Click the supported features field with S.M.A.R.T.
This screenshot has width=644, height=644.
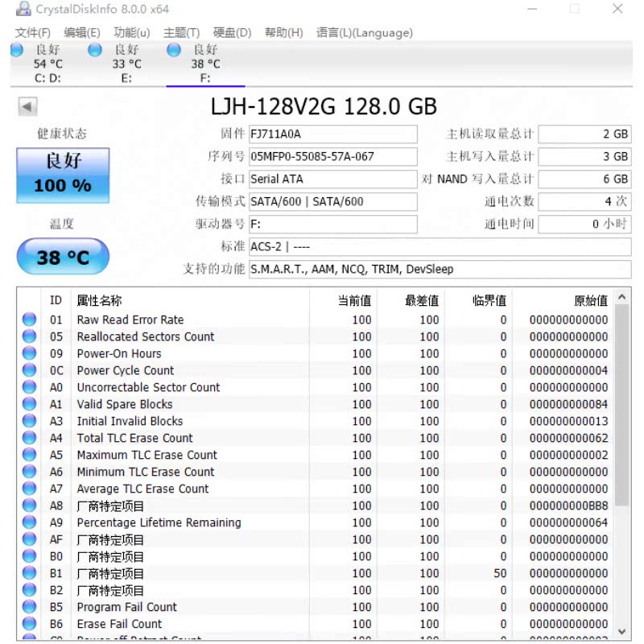(440, 270)
